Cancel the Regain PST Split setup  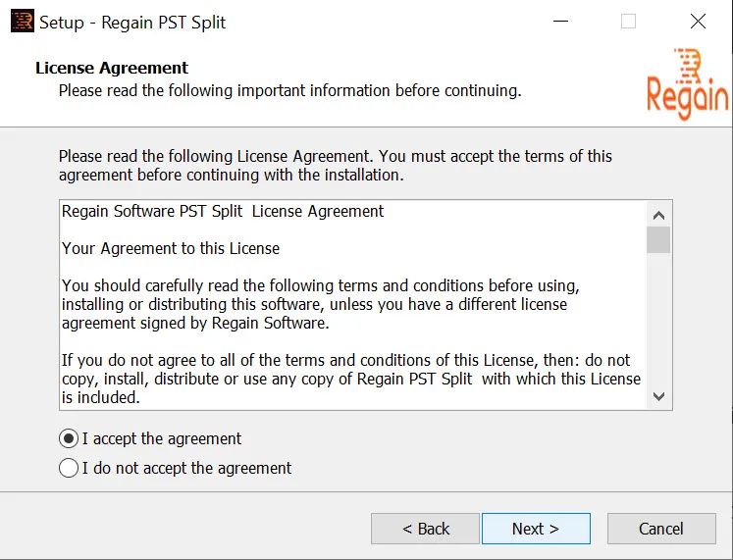click(661, 529)
